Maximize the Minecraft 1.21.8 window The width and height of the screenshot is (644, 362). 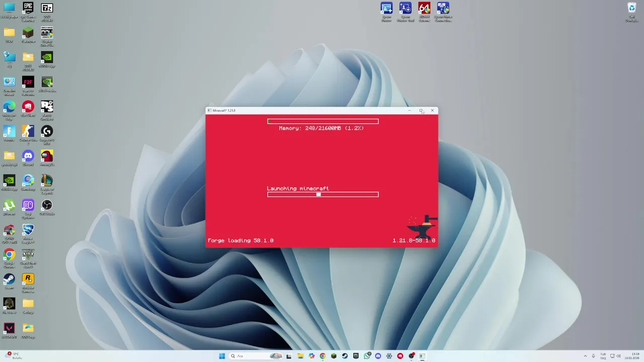coord(421,111)
